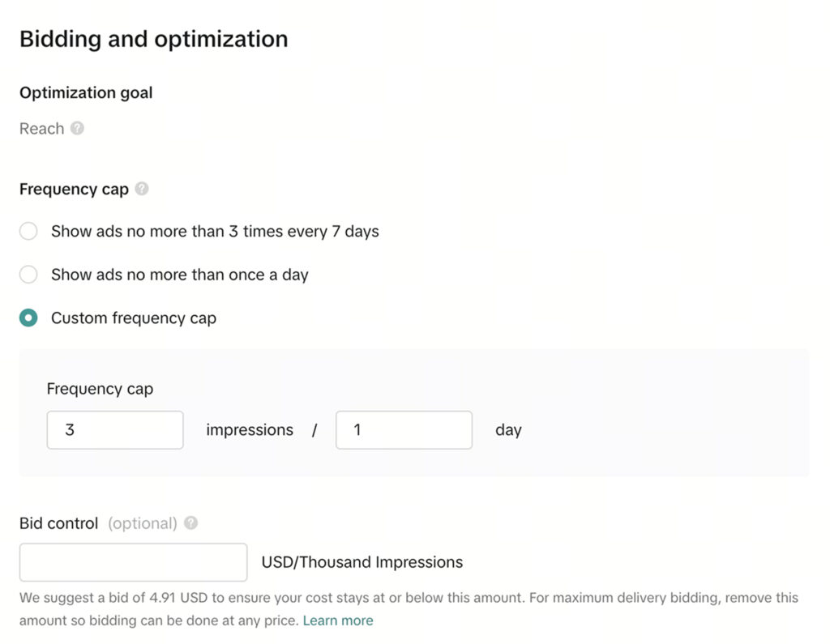Open the Bid control help icon
The width and height of the screenshot is (830, 644).
point(190,523)
